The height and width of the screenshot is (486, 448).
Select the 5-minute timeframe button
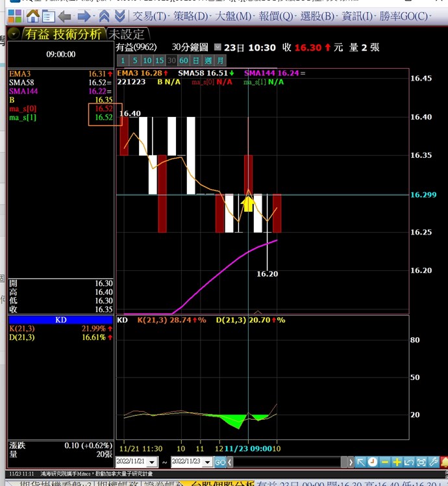coord(136,60)
